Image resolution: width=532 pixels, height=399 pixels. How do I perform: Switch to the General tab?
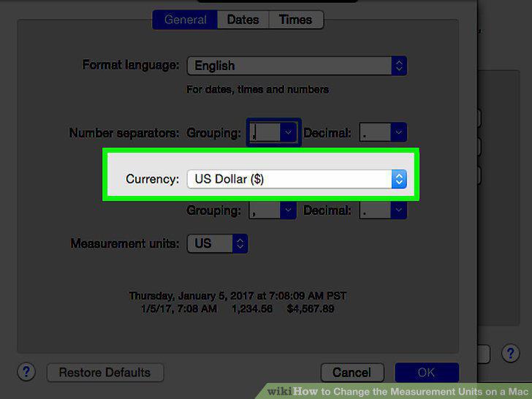(x=185, y=20)
